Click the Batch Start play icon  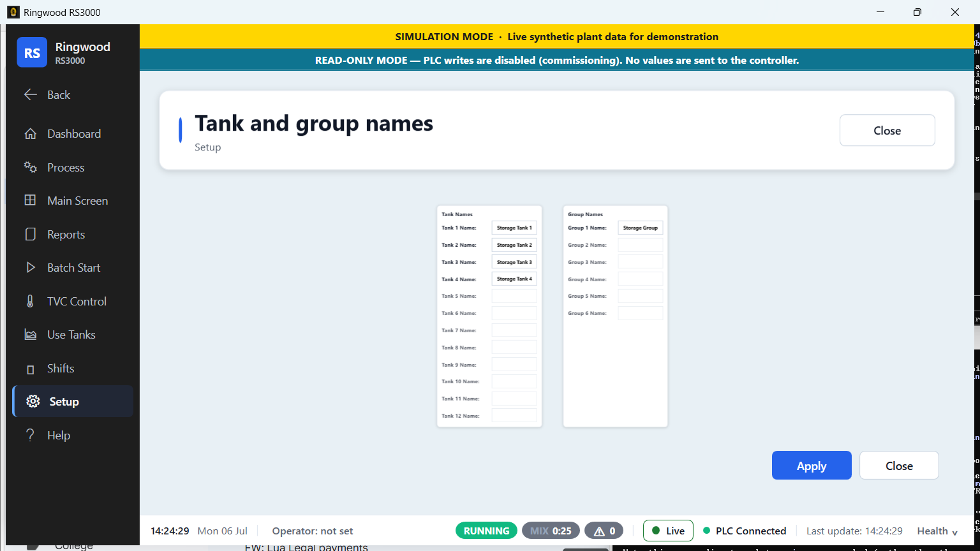click(30, 268)
